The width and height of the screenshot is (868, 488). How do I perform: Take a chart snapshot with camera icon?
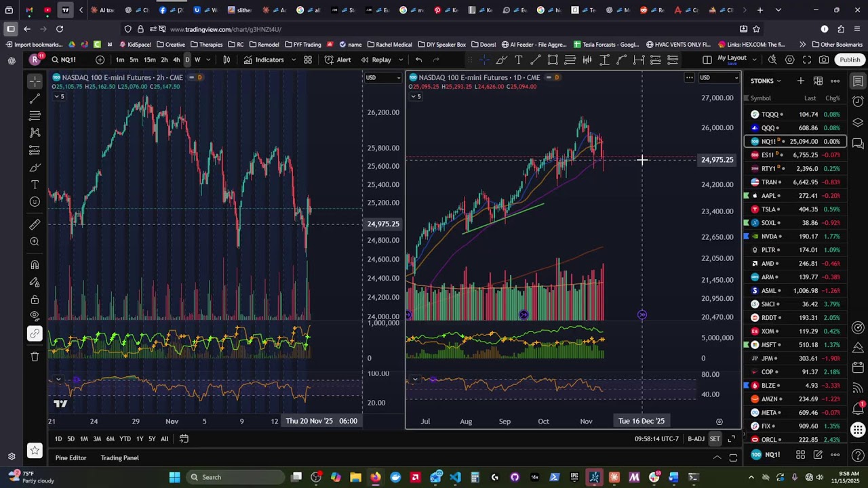(x=823, y=60)
